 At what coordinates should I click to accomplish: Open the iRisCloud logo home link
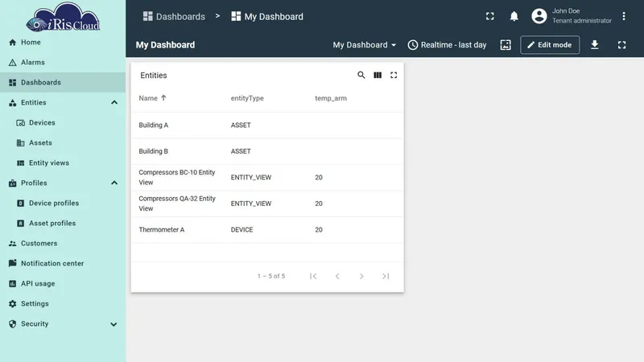[x=63, y=17]
